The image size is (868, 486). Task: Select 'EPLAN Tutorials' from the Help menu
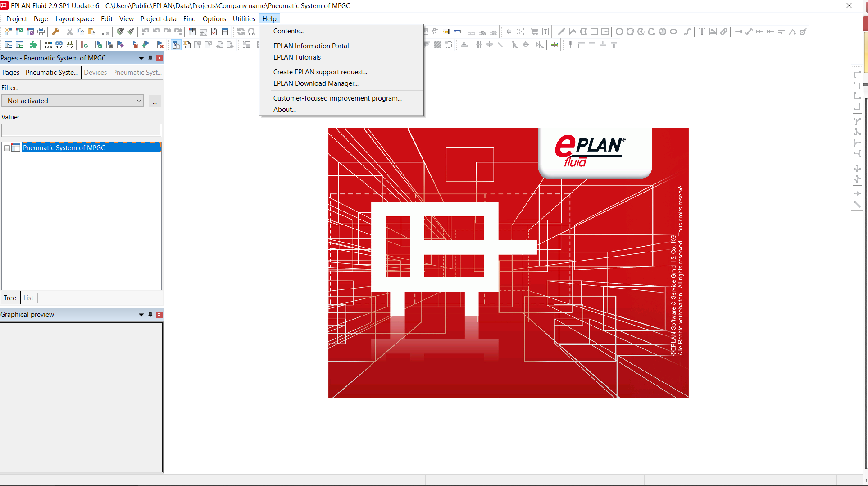tap(297, 57)
